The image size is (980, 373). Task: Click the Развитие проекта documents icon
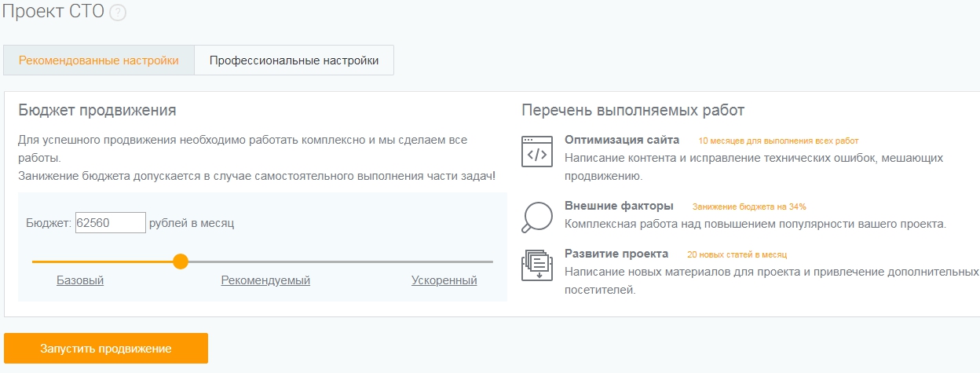(x=537, y=265)
